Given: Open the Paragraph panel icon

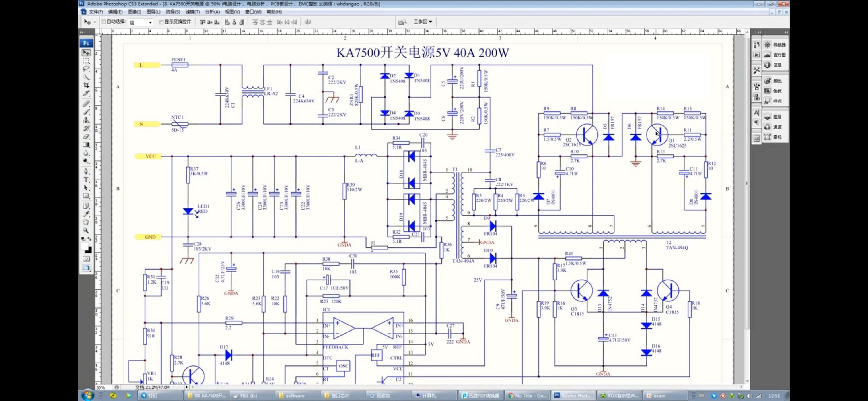Looking at the screenshot, I should click(756, 123).
